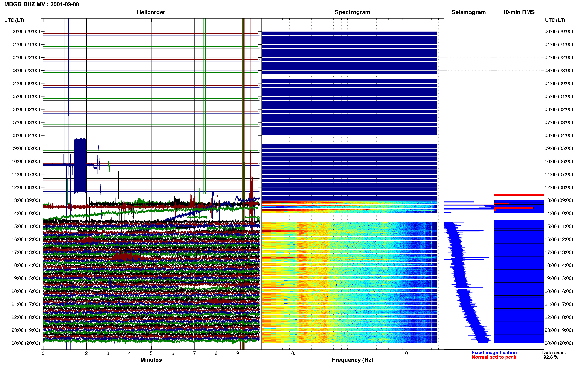Viewport: 588px width, 368px height.
Task: Click "16:00 (12:00)" on the RMS panel time axis
Action: tap(559, 239)
